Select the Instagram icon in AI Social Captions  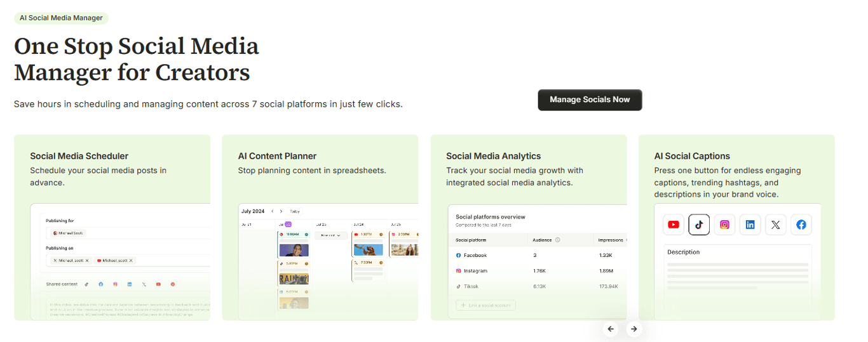tap(724, 225)
